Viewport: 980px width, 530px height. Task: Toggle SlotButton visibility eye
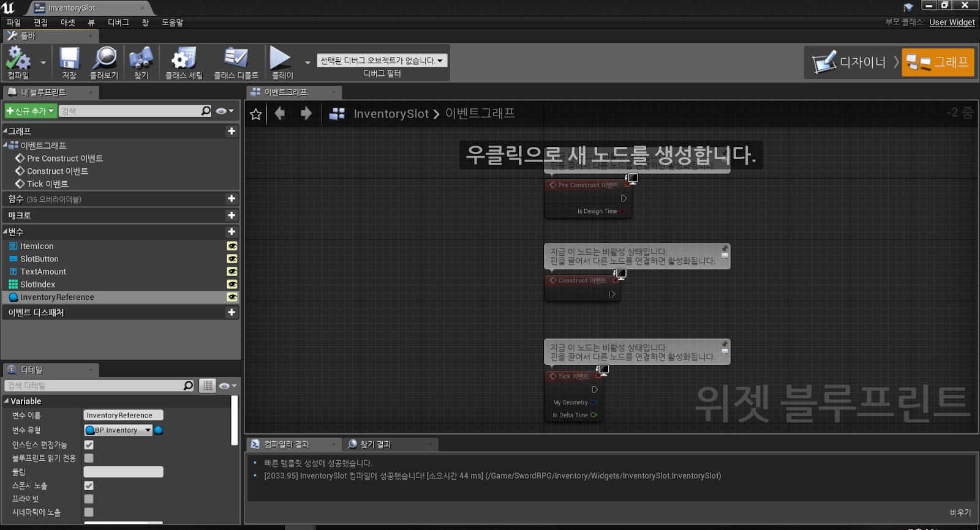click(232, 259)
